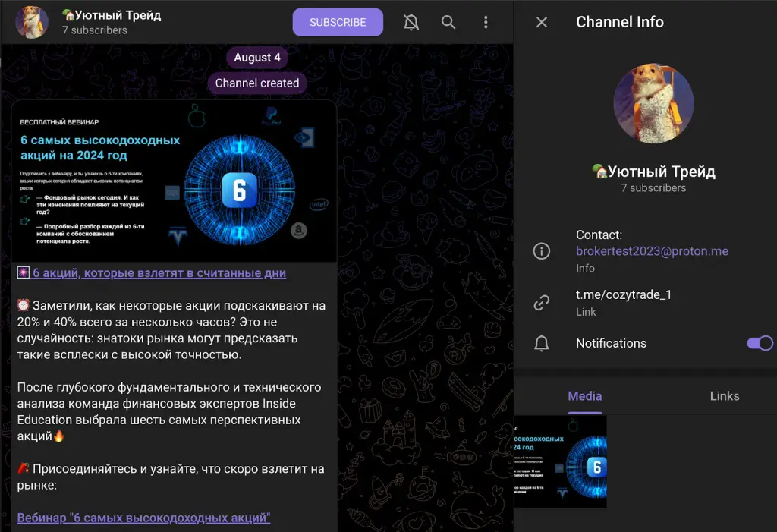777x532 pixels.
Task: Click the channel avatar in the chat header
Action: (32, 22)
